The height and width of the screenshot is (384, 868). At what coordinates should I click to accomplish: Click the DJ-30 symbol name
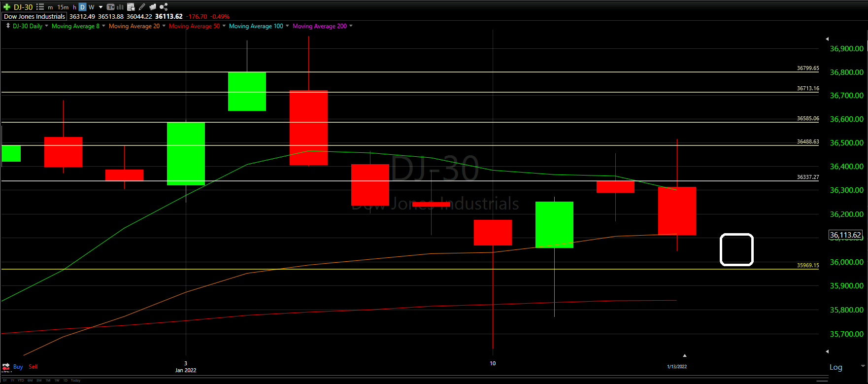23,7
